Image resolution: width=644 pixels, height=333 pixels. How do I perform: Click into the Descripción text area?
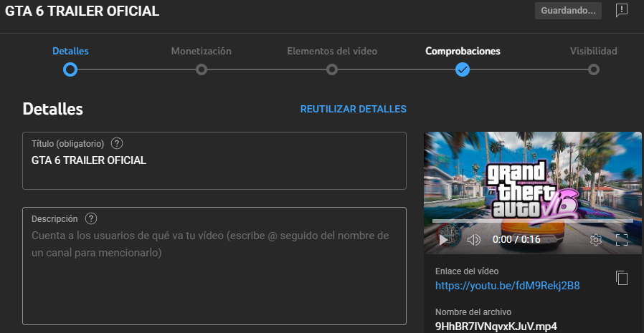(x=214, y=266)
